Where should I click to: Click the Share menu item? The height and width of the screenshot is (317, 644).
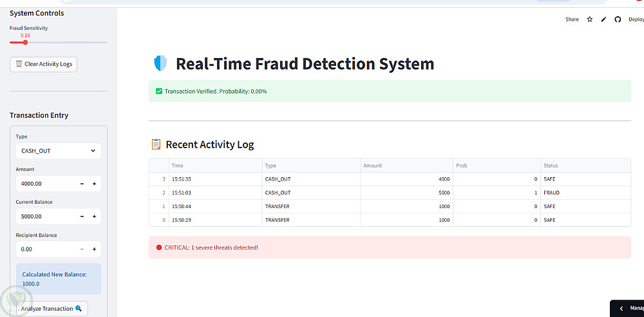click(x=572, y=19)
